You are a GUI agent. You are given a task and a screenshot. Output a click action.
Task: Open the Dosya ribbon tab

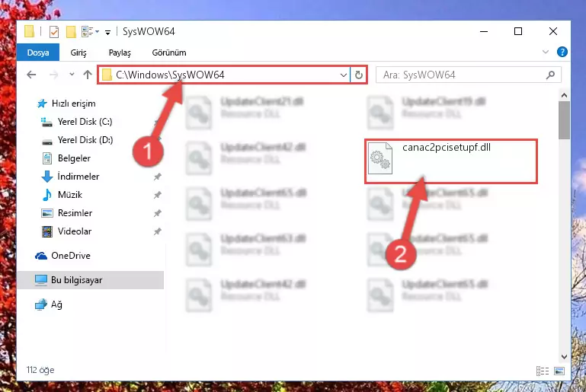pos(38,53)
